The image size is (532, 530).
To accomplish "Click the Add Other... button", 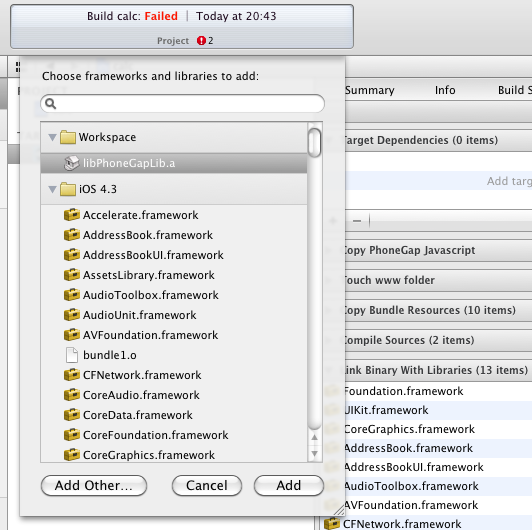I will coord(94,485).
